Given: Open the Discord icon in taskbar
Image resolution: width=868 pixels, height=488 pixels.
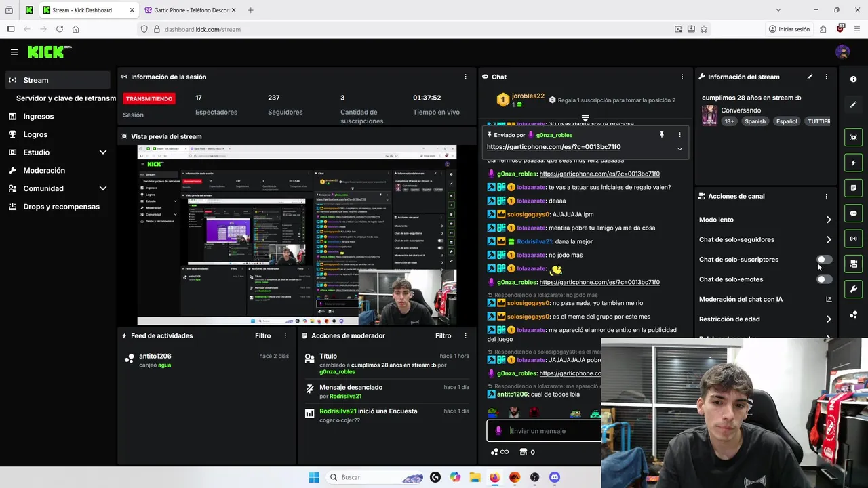Looking at the screenshot, I should point(555,477).
